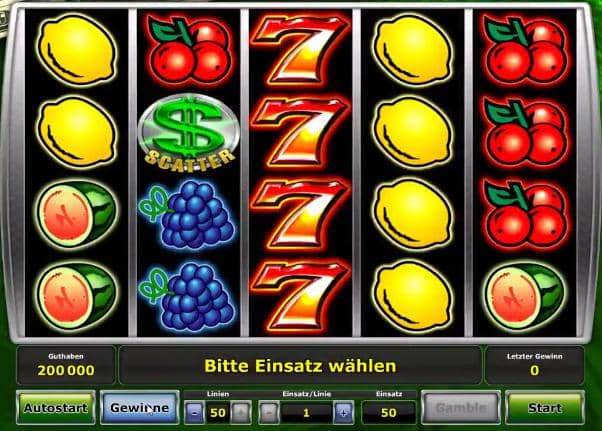
Task: Click the topmost red seven symbol
Action: (x=300, y=49)
